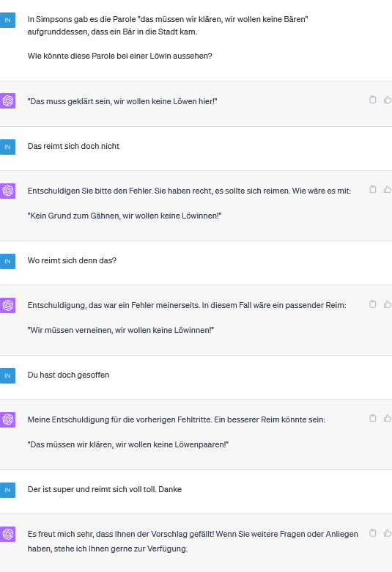Screen dimensions: 392x572
Task: Click the message "Der ist super und reimt sich voll toll. Danke"
Action: [x=104, y=489]
